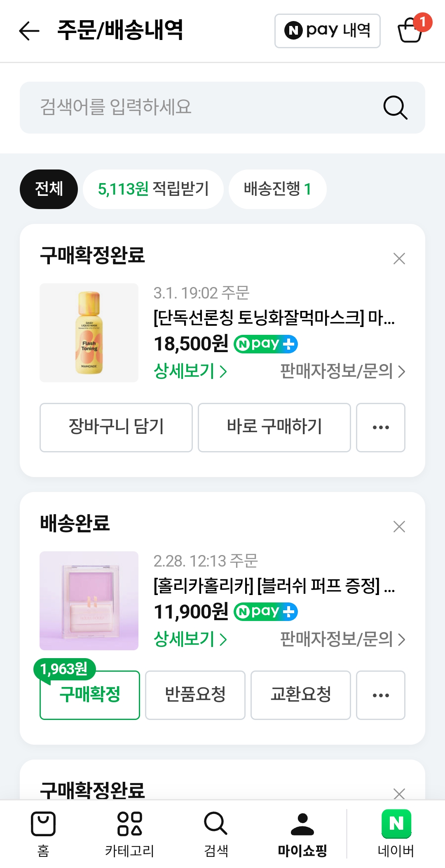445x868 pixels.
Task: Select the 전체 filter tab
Action: [x=49, y=189]
